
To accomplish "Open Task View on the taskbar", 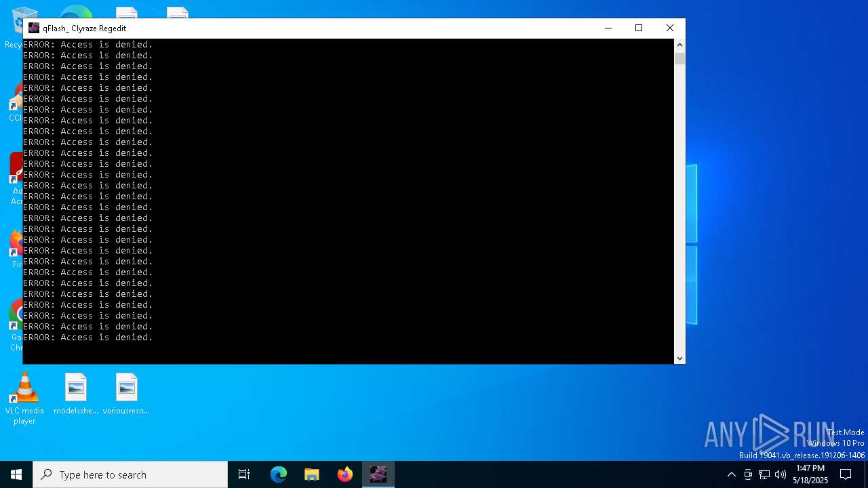I will (244, 474).
